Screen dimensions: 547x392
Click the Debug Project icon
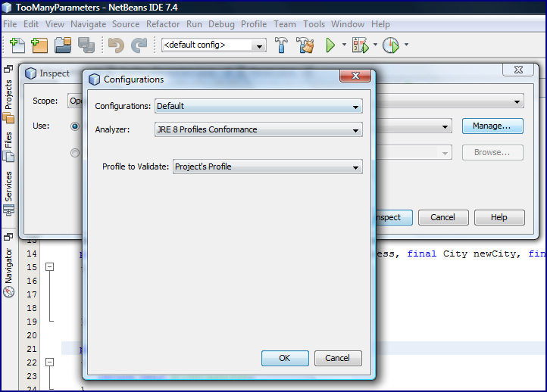[360, 45]
